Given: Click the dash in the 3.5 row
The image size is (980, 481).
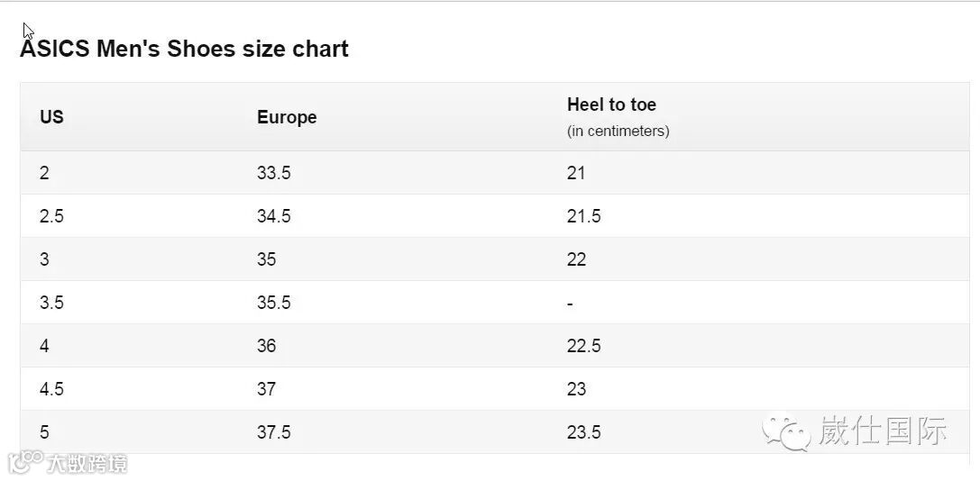Looking at the screenshot, I should click(570, 304).
